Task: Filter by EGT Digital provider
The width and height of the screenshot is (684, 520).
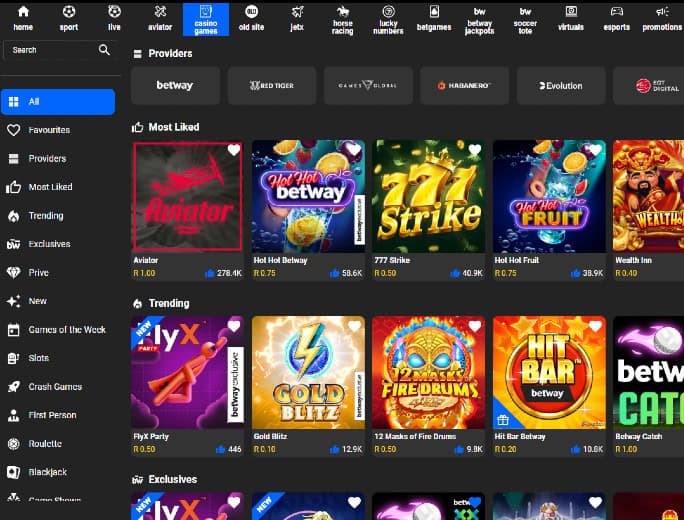Action: coord(649,86)
